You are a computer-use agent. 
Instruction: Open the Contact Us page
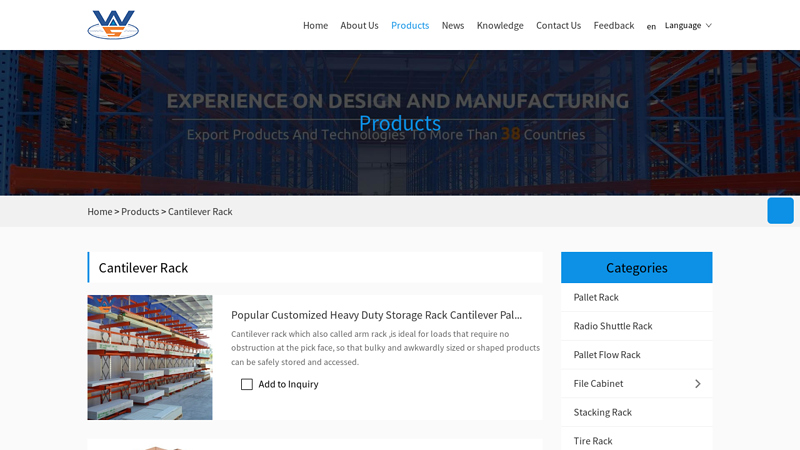click(558, 26)
